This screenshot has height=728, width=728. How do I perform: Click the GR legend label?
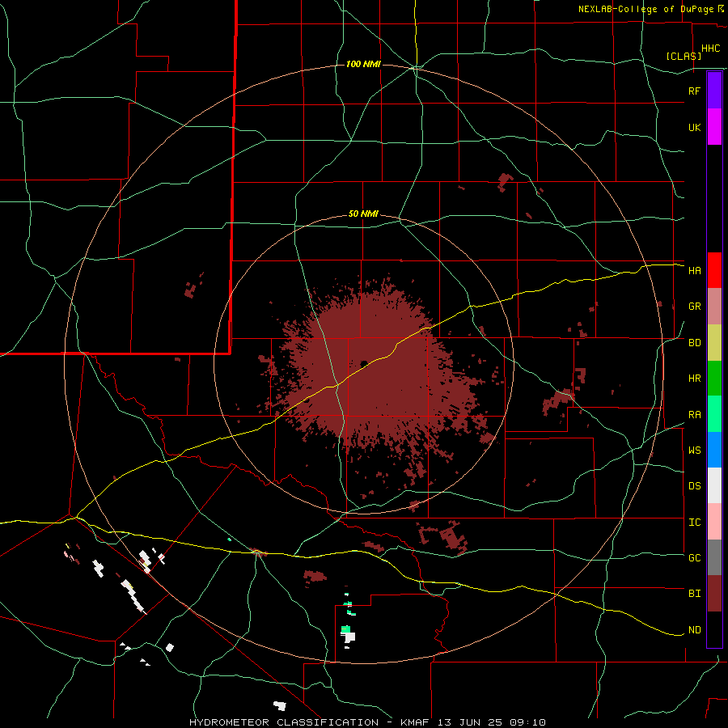click(694, 307)
